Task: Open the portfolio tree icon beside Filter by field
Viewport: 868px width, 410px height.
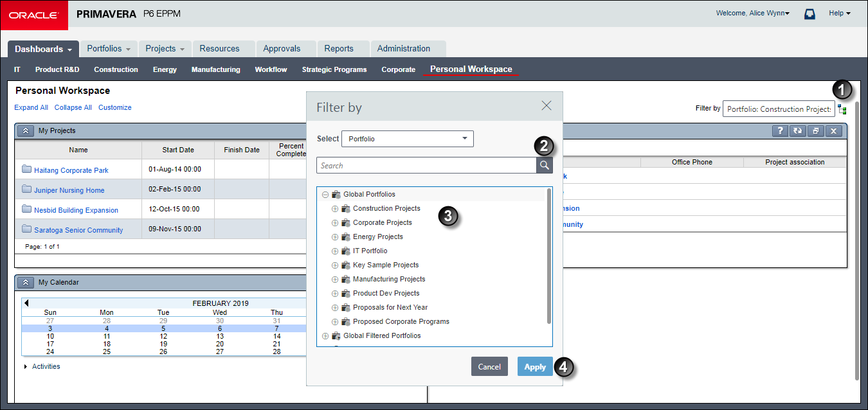Action: coord(842,109)
